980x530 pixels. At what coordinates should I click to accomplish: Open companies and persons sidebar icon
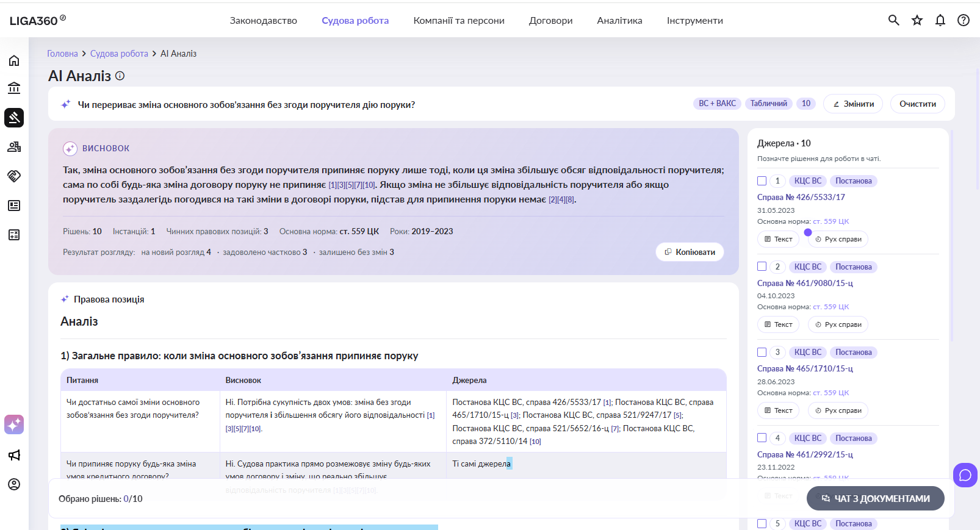tap(14, 147)
